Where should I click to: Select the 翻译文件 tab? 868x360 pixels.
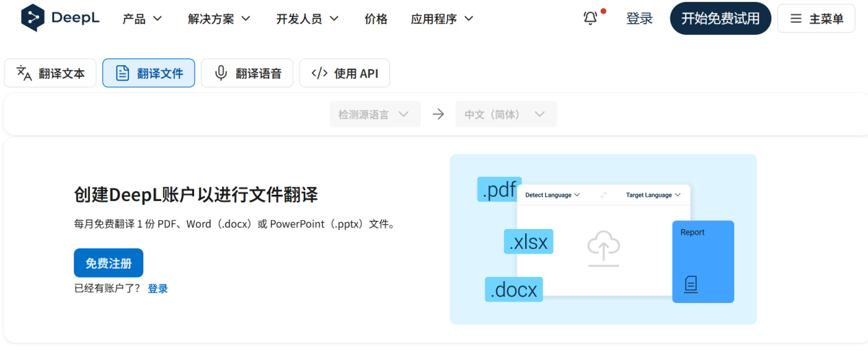[149, 73]
